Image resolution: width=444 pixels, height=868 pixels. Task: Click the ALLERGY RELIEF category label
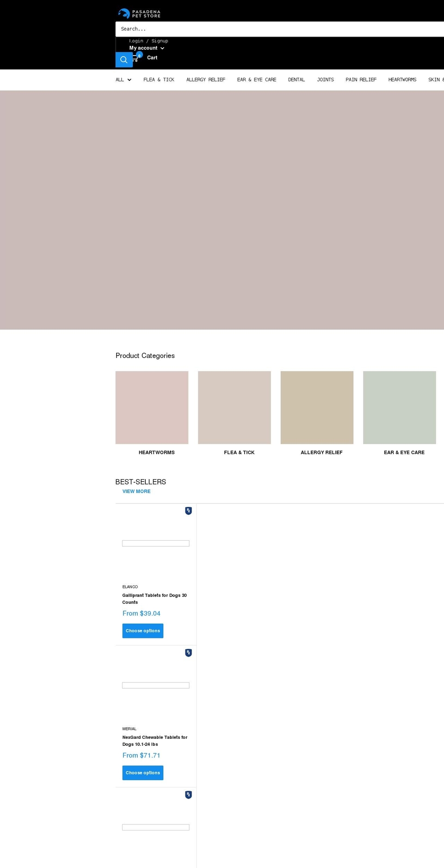coord(321,452)
